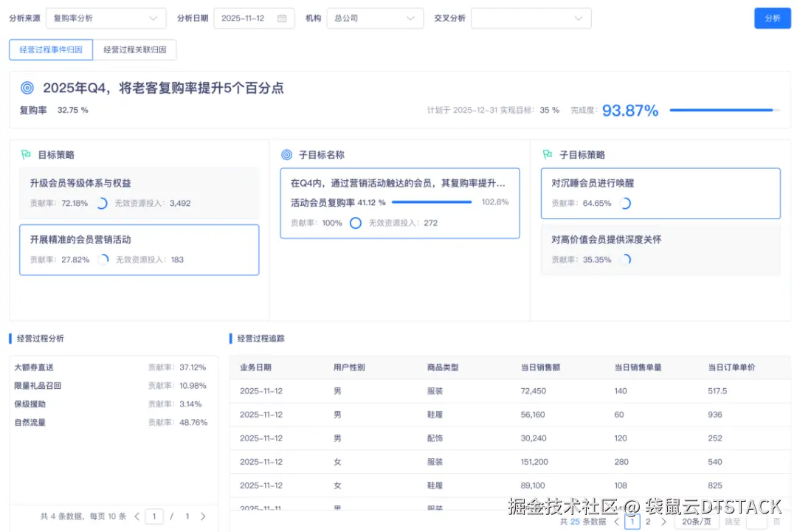
Task: Open the 20条/页 page size selector
Action: point(697,522)
